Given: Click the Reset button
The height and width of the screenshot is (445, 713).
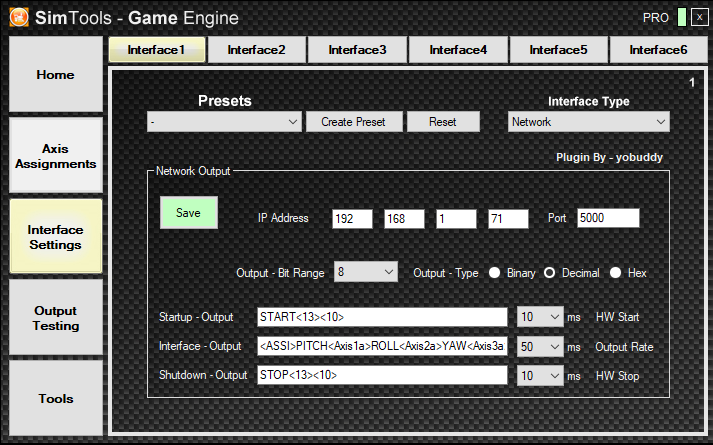Looking at the screenshot, I should (x=443, y=122).
